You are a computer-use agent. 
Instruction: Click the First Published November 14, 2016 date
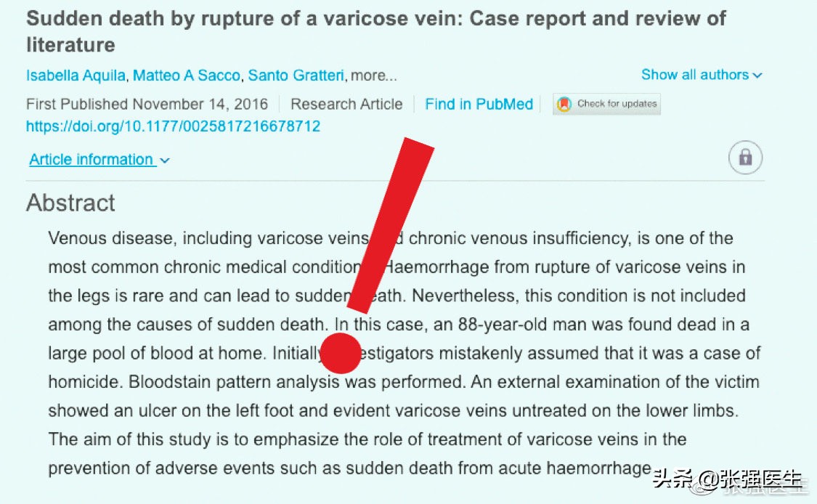(147, 104)
